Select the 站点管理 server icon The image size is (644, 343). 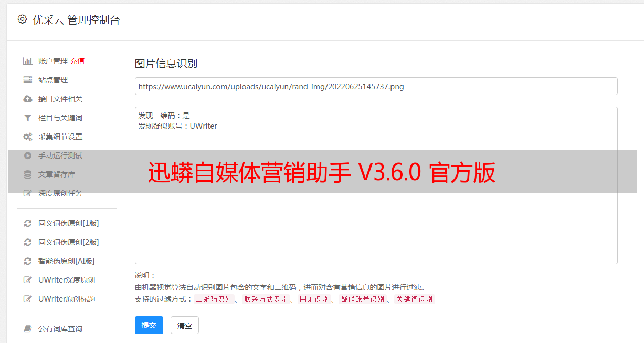[28, 80]
